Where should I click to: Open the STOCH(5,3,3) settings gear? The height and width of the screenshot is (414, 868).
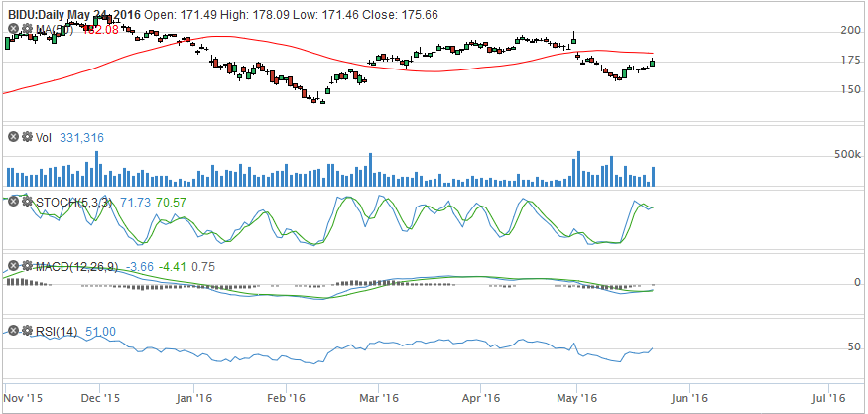tap(26, 202)
